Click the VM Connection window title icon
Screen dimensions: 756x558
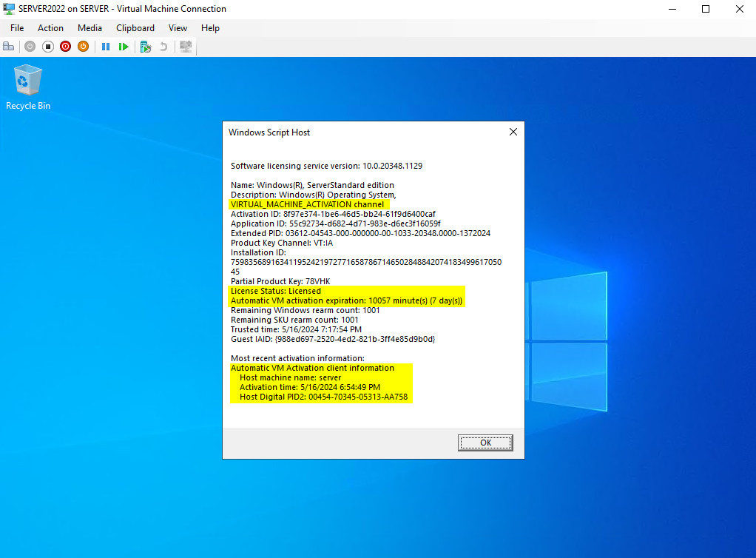click(9, 9)
